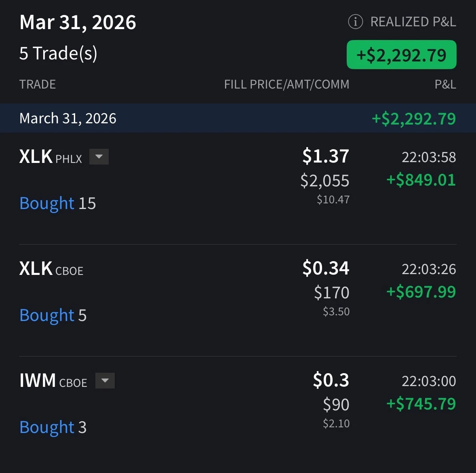Click the Bought 3 trade label
476x473 pixels.
pyautogui.click(x=53, y=427)
